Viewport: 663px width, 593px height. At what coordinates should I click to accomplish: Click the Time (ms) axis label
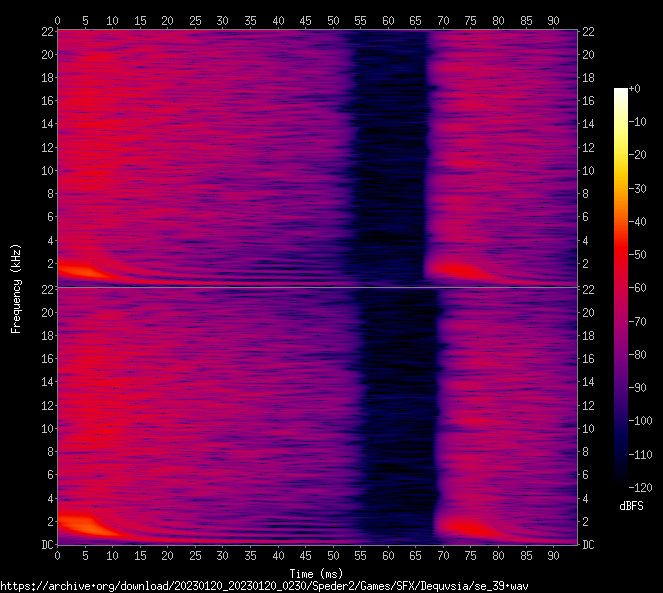pyautogui.click(x=316, y=573)
